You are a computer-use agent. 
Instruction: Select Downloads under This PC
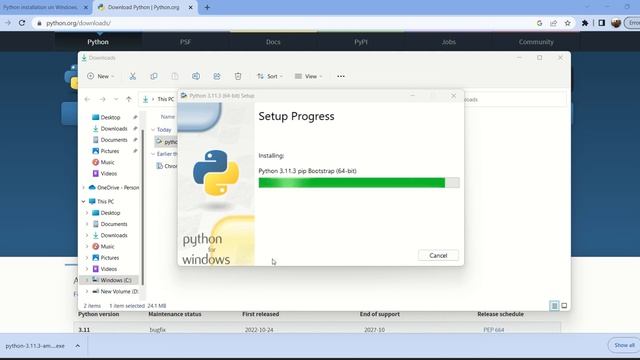coord(114,236)
